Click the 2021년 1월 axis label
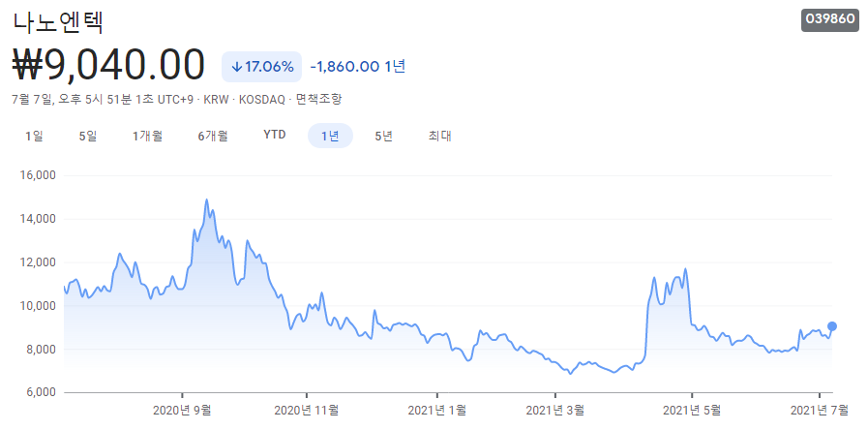The width and height of the screenshot is (868, 430). [436, 410]
